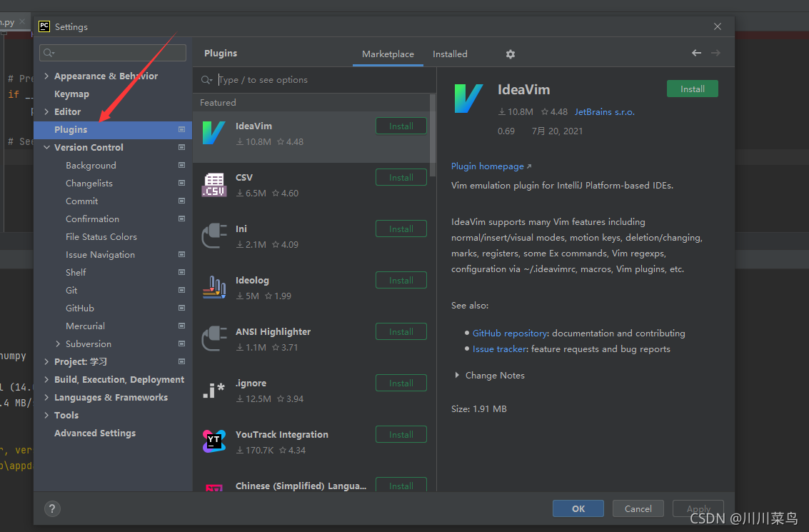The height and width of the screenshot is (532, 809).
Task: Go back with the left arrow
Action: pos(696,53)
